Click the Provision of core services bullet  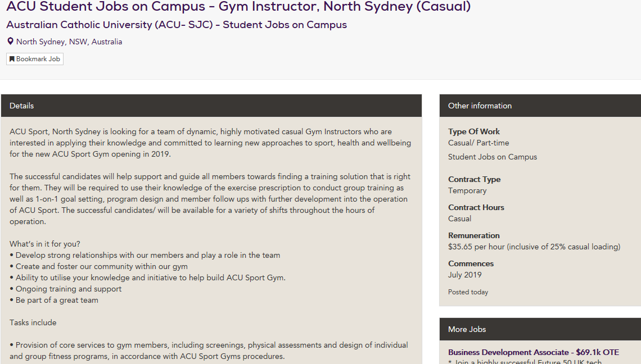tap(209, 351)
